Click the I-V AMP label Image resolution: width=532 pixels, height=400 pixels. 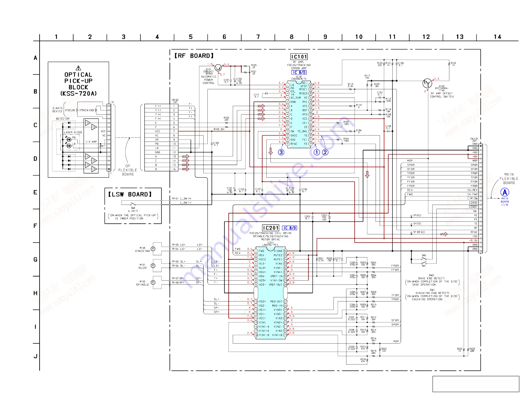coord(92,142)
